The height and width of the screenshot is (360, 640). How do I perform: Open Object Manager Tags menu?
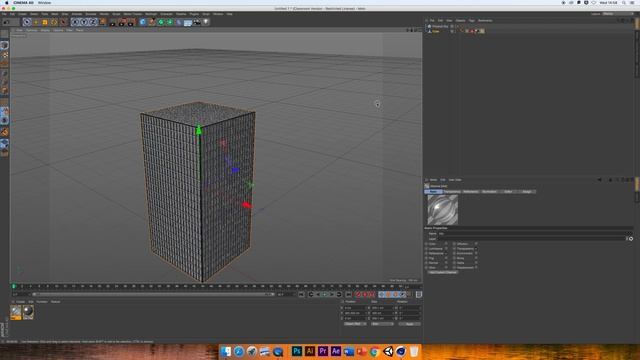click(x=471, y=20)
